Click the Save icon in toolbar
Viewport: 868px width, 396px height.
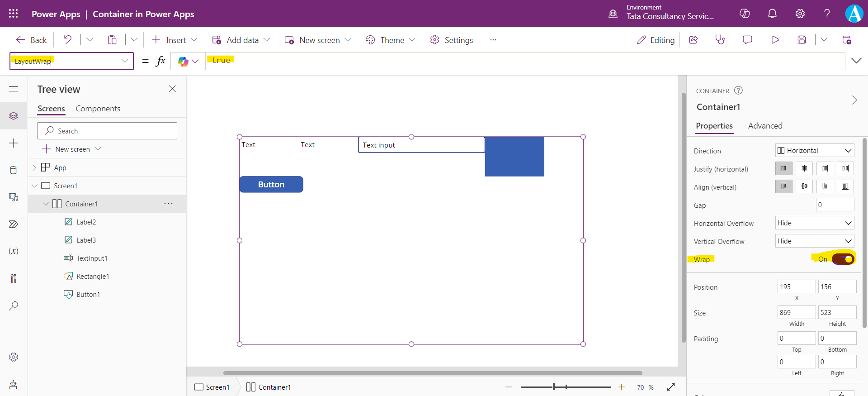(802, 40)
